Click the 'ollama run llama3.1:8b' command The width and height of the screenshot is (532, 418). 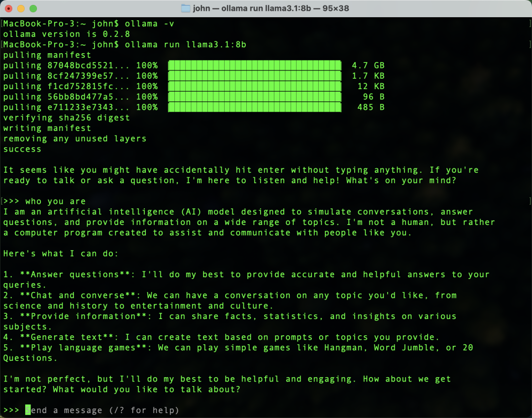pyautogui.click(x=186, y=45)
